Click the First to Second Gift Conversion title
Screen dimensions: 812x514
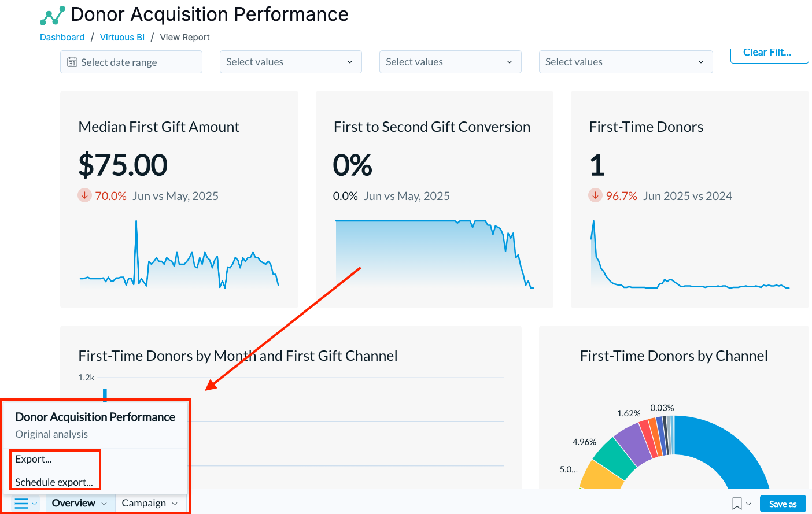[431, 127]
